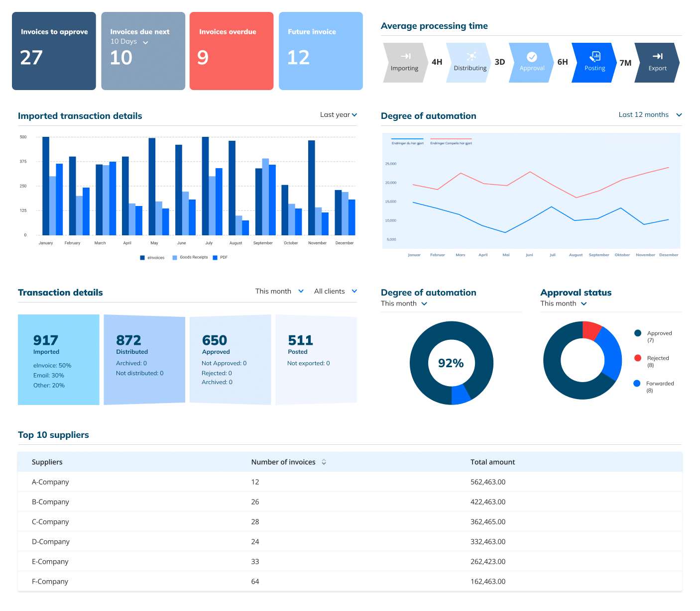Click the Forwarded legend dot
The image size is (700, 611).
[x=638, y=383]
